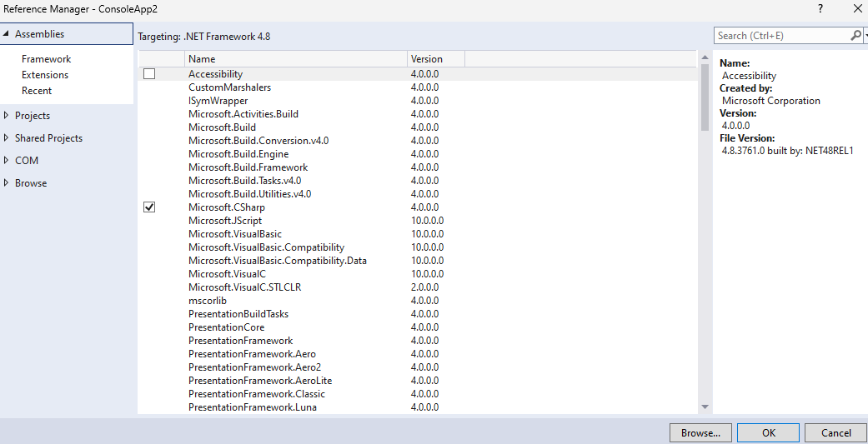Open the COM category
Viewport: 868px width, 444px height.
tap(27, 160)
